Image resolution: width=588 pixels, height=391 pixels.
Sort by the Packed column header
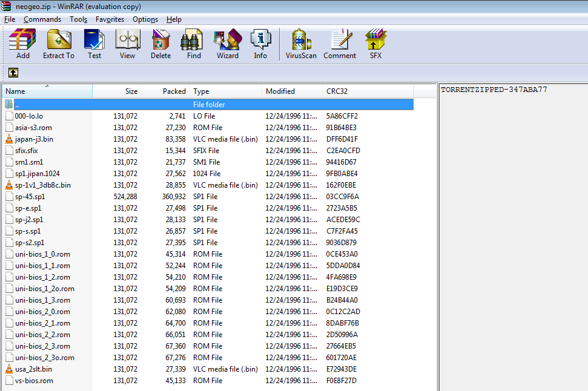point(165,91)
